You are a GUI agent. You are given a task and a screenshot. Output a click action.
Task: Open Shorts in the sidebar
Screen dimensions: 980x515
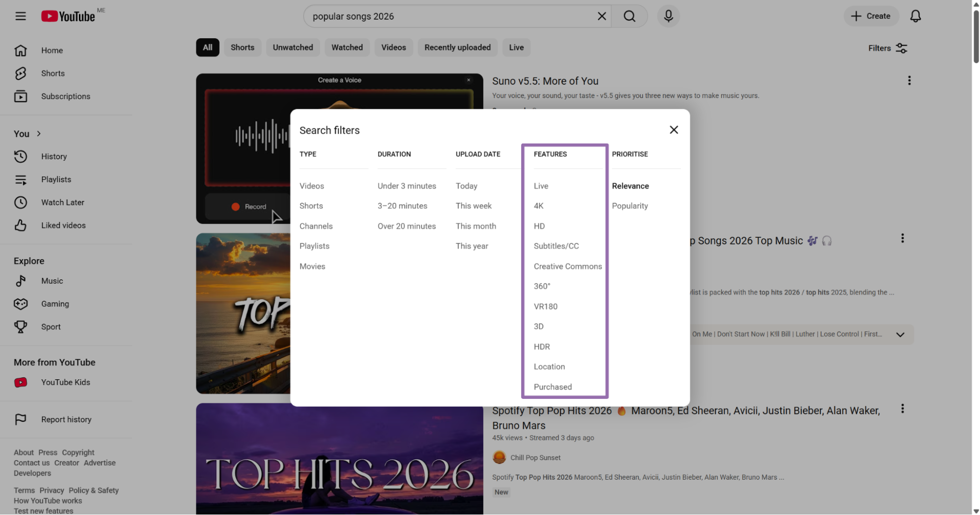(66, 74)
